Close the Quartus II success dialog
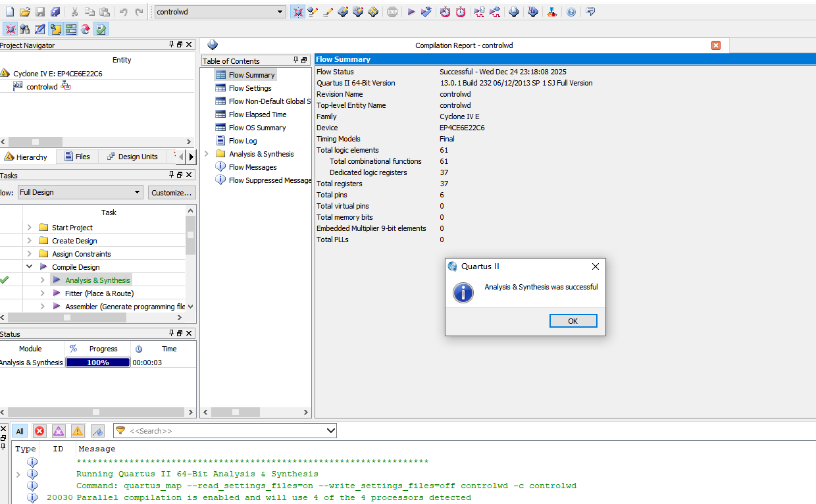Image resolution: width=816 pixels, height=504 pixels. point(596,266)
